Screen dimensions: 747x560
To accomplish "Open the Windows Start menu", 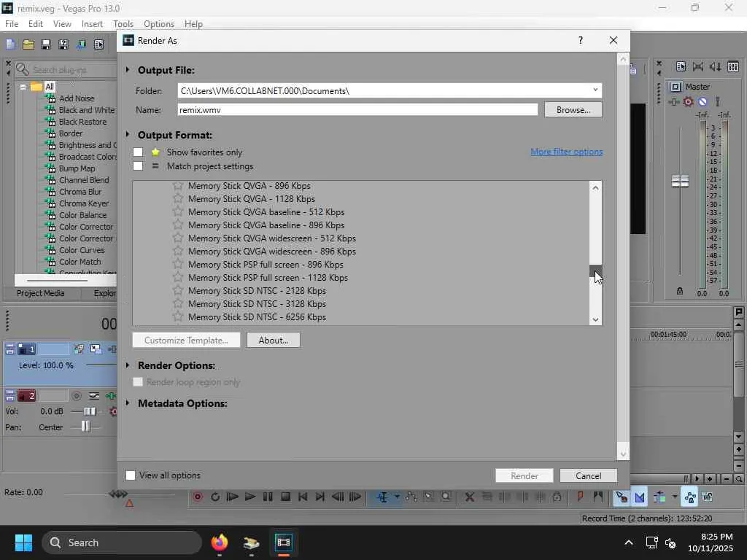I will tap(23, 542).
